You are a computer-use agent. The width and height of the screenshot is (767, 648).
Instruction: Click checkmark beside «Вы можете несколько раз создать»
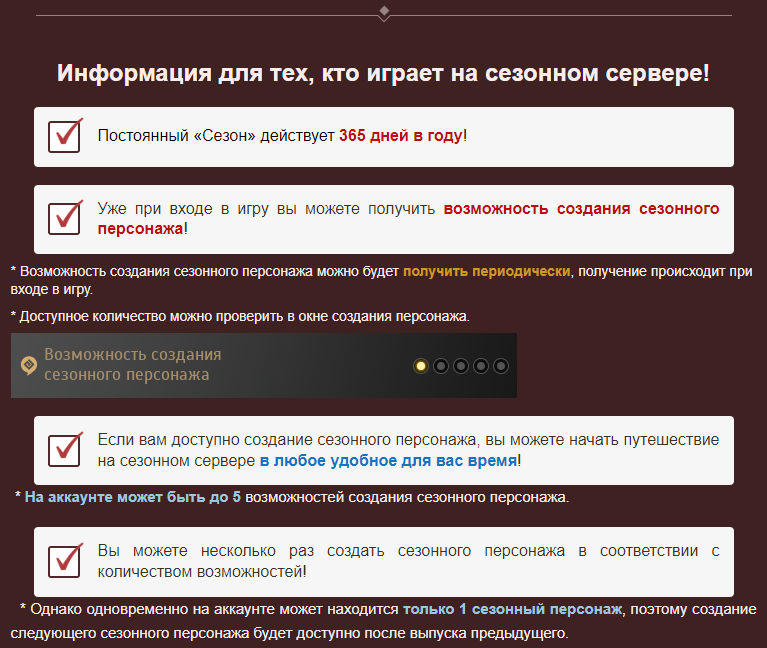65,560
